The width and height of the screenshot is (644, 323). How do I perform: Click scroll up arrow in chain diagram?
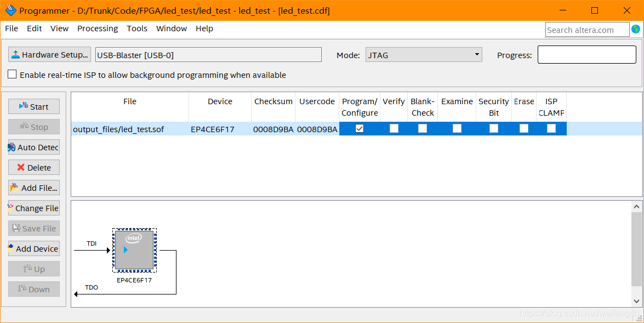point(636,206)
